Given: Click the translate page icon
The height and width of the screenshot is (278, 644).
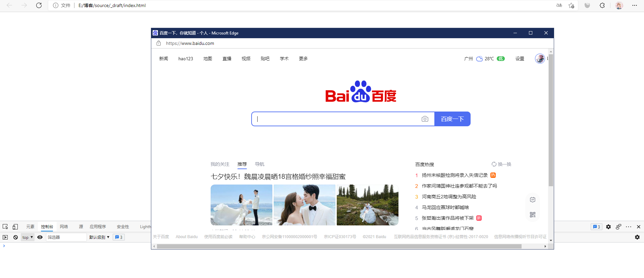Looking at the screenshot, I should click(559, 5).
